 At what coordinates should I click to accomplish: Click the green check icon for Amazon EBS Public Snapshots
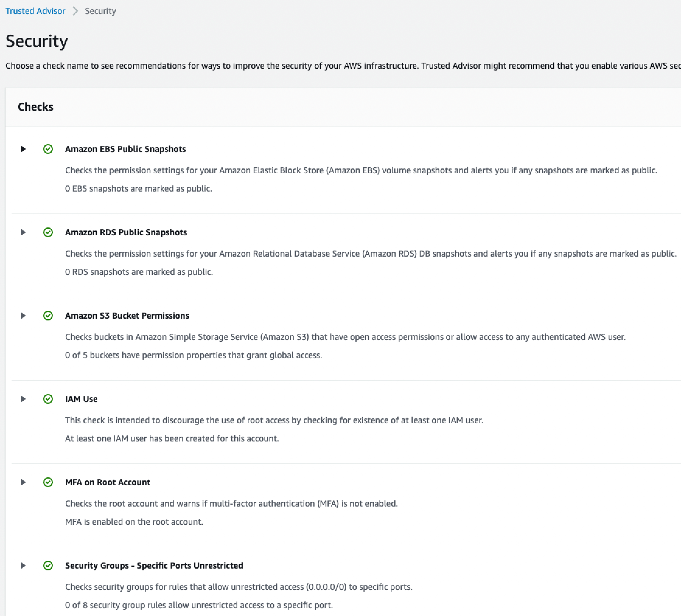tap(48, 149)
